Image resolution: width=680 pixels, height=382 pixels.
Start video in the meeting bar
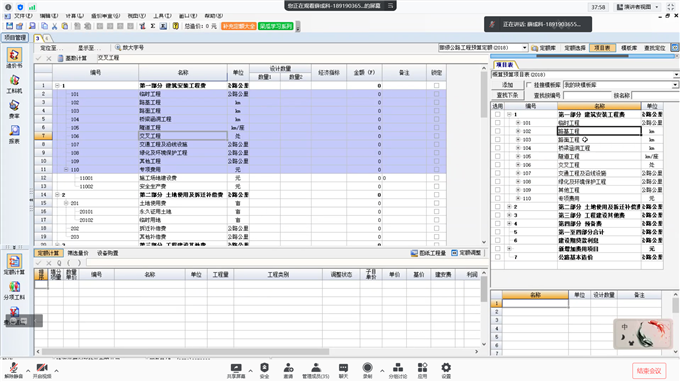click(x=42, y=370)
